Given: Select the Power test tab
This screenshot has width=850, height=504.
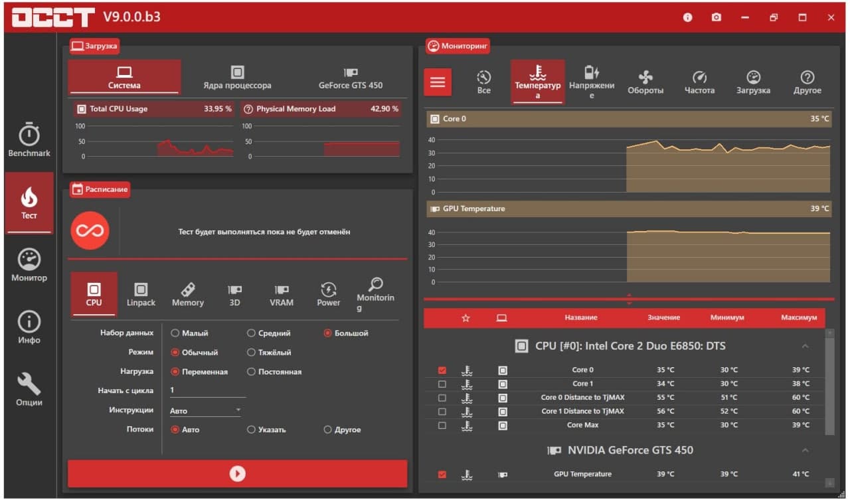Looking at the screenshot, I should 328,294.
